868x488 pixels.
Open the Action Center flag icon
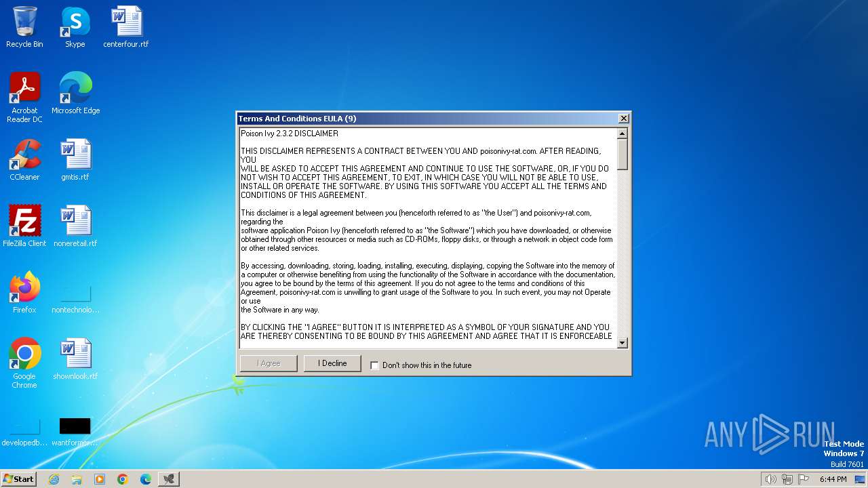tap(804, 479)
